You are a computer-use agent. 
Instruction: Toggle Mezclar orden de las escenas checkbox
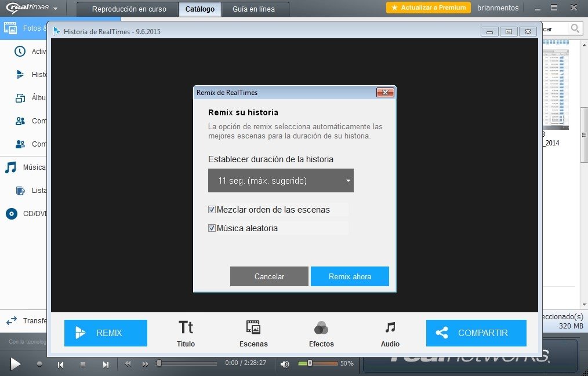pos(212,210)
